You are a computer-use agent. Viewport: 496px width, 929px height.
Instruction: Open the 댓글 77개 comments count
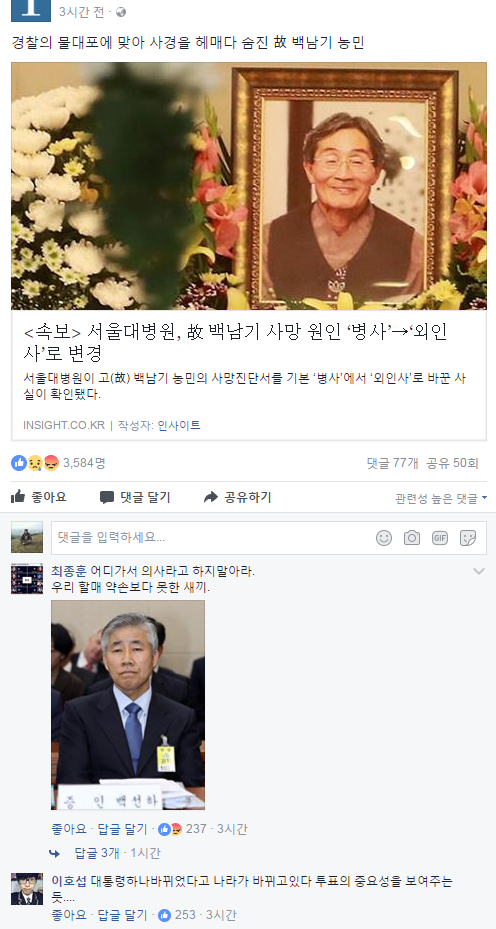click(x=392, y=463)
